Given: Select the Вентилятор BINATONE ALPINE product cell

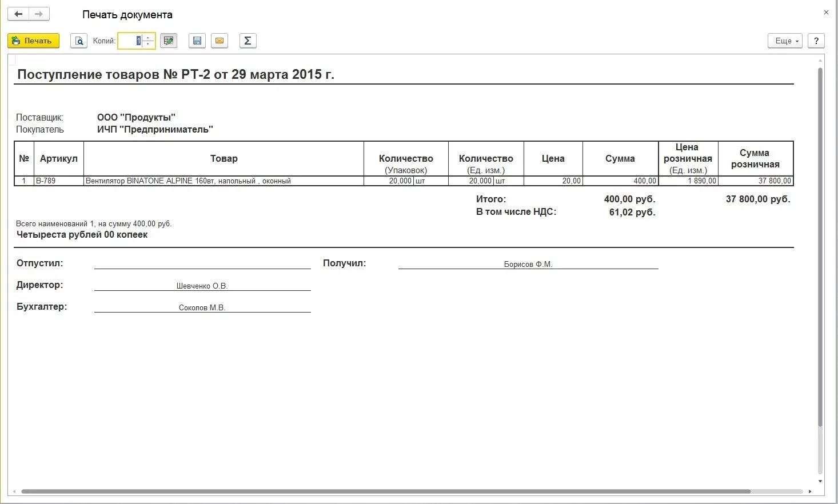Looking at the screenshot, I should (x=224, y=181).
